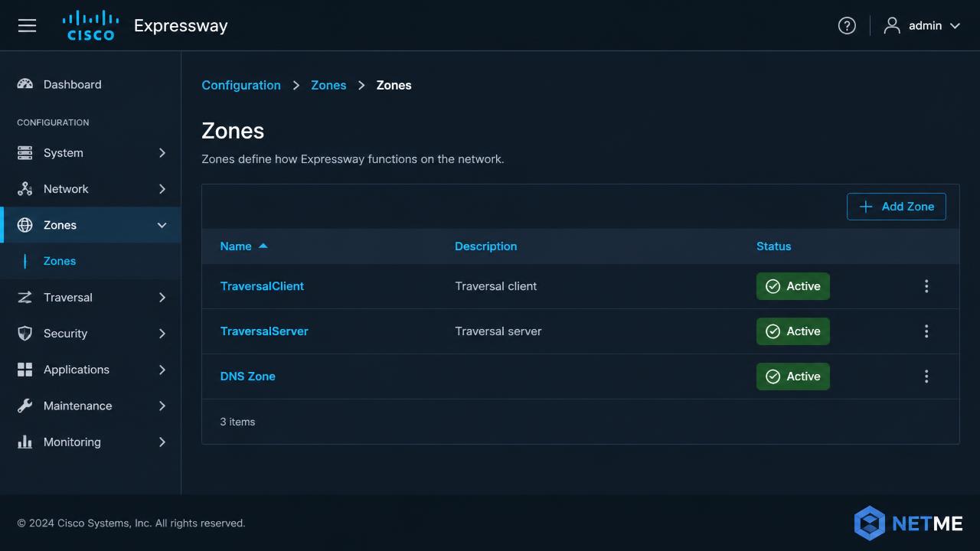Open the System sidebar section
Viewport: 980px width, 551px height.
[90, 153]
